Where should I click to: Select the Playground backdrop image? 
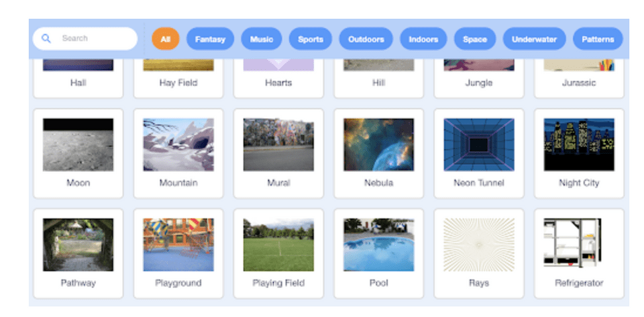(178, 244)
